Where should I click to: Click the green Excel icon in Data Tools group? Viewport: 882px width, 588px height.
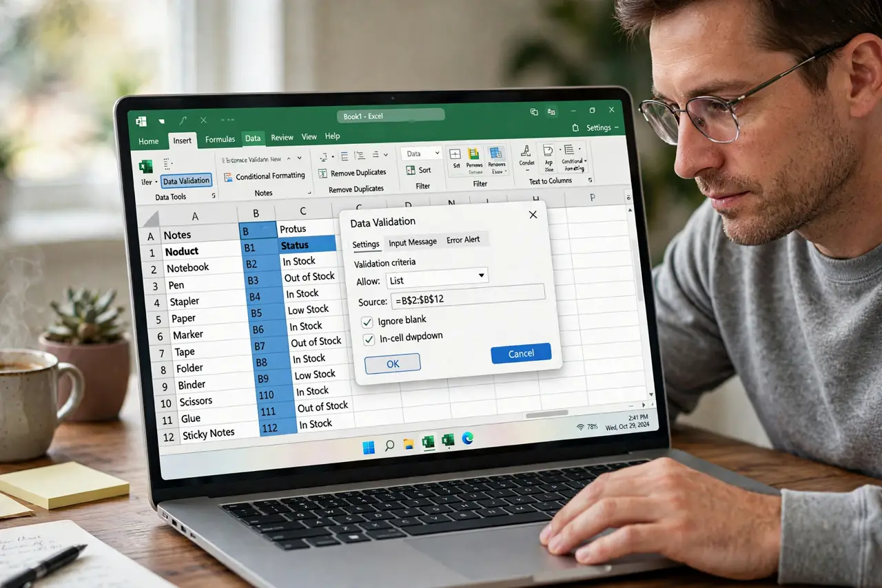[x=145, y=167]
